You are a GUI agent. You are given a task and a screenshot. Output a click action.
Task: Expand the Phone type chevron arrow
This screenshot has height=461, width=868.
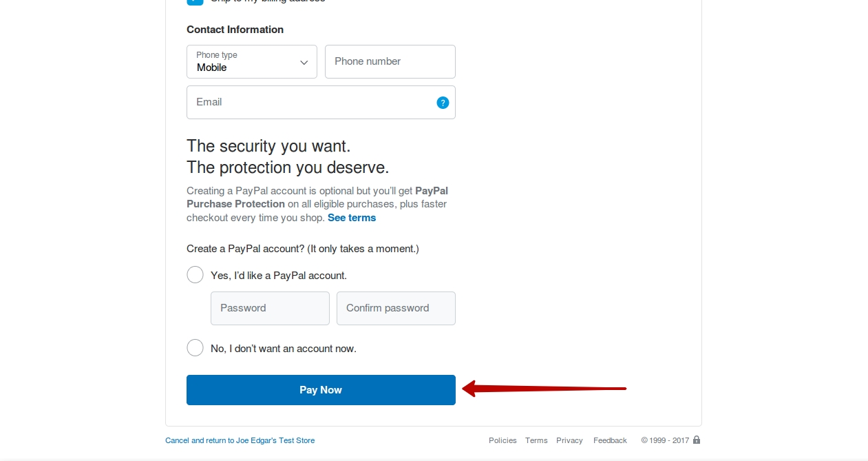tap(304, 63)
